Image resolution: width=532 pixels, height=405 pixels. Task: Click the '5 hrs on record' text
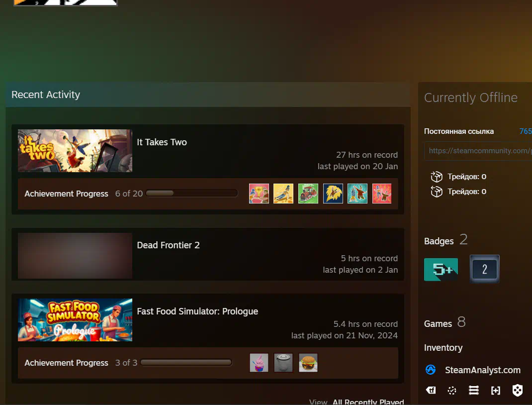coord(369,258)
